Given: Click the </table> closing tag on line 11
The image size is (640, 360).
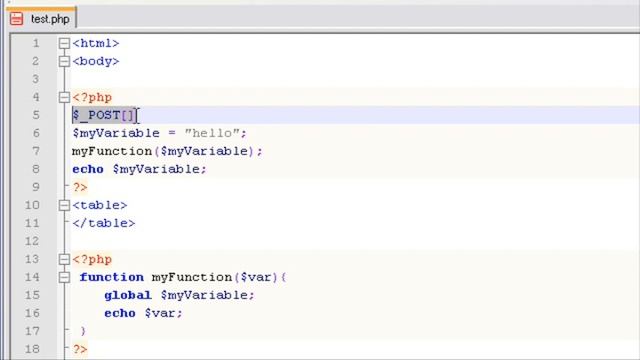Looking at the screenshot, I should tap(104, 223).
